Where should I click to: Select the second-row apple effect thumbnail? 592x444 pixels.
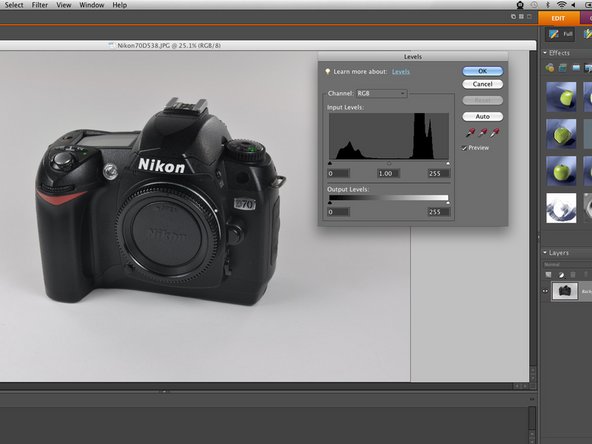(x=561, y=134)
